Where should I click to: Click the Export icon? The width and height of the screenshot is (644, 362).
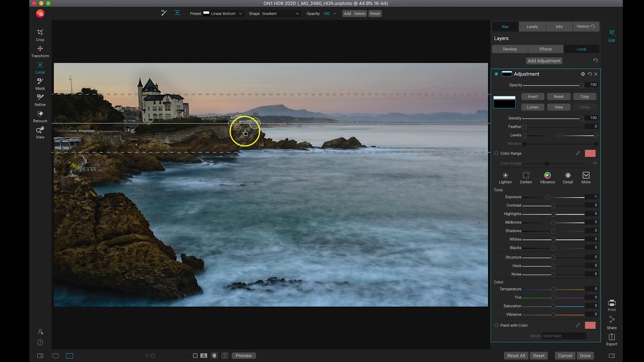point(611,339)
